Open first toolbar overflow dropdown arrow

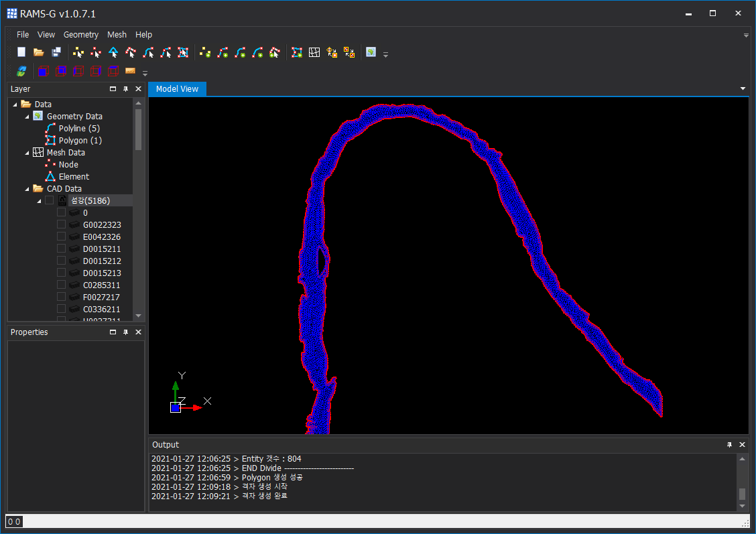(386, 54)
